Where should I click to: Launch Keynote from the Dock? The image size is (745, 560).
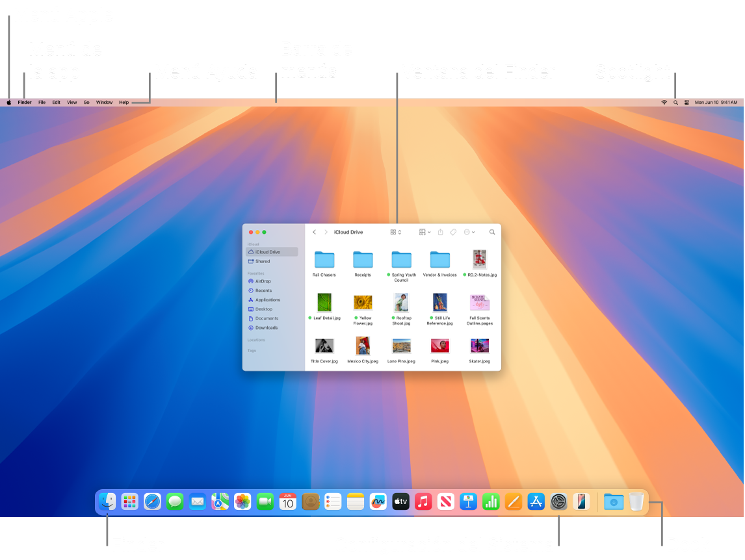(469, 502)
